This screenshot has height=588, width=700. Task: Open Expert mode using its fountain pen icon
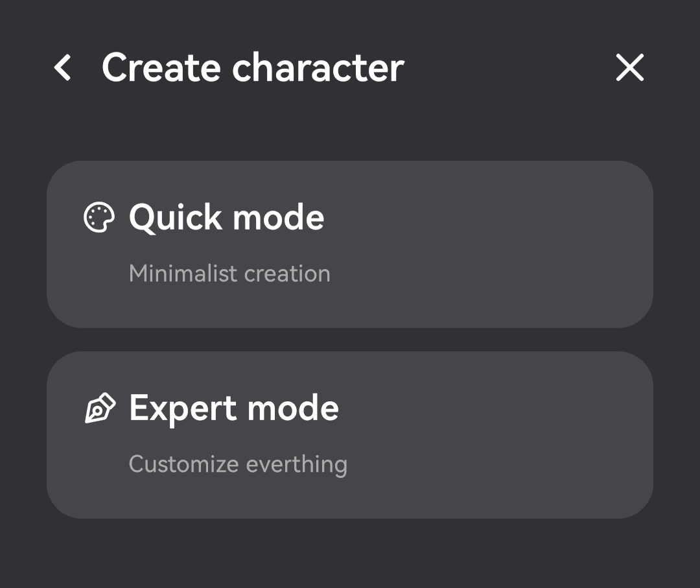pyautogui.click(x=100, y=408)
